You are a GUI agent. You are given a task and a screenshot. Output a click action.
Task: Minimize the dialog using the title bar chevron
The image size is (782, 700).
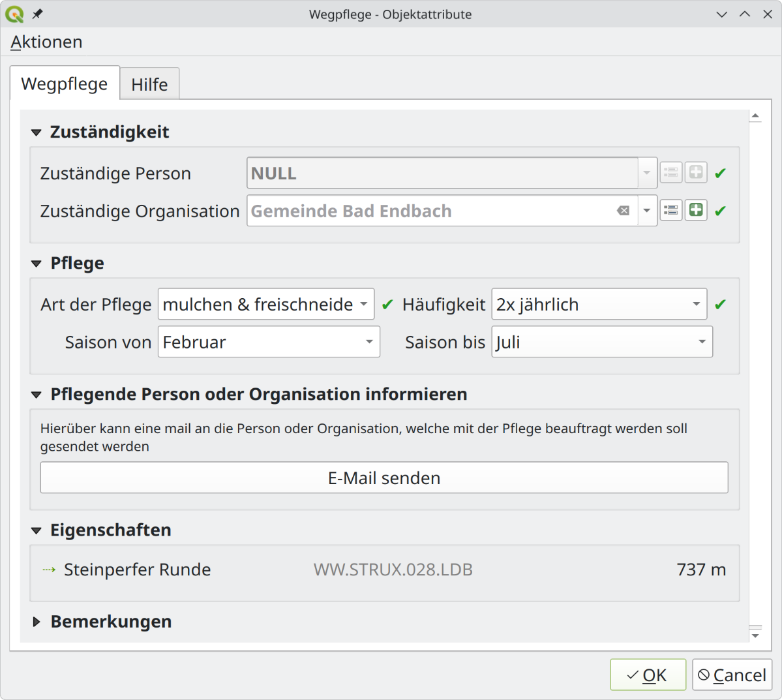(x=721, y=14)
